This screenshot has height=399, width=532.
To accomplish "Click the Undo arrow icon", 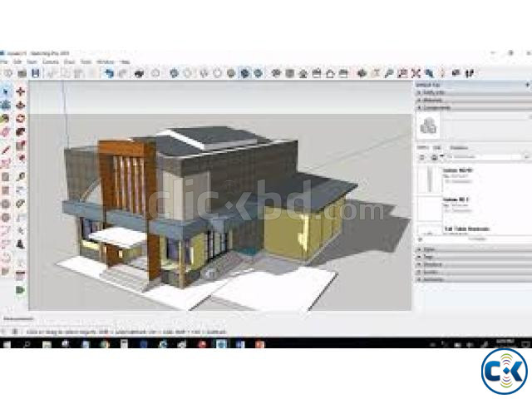I will pos(109,73).
